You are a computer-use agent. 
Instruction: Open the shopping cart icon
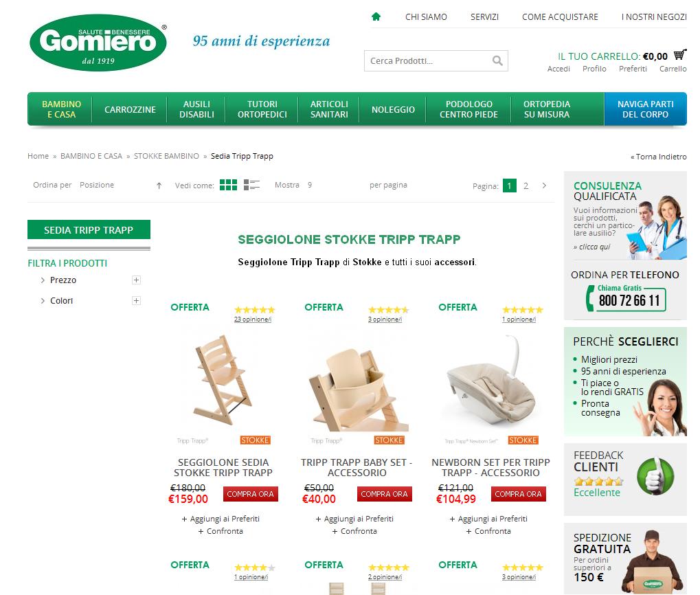(680, 54)
